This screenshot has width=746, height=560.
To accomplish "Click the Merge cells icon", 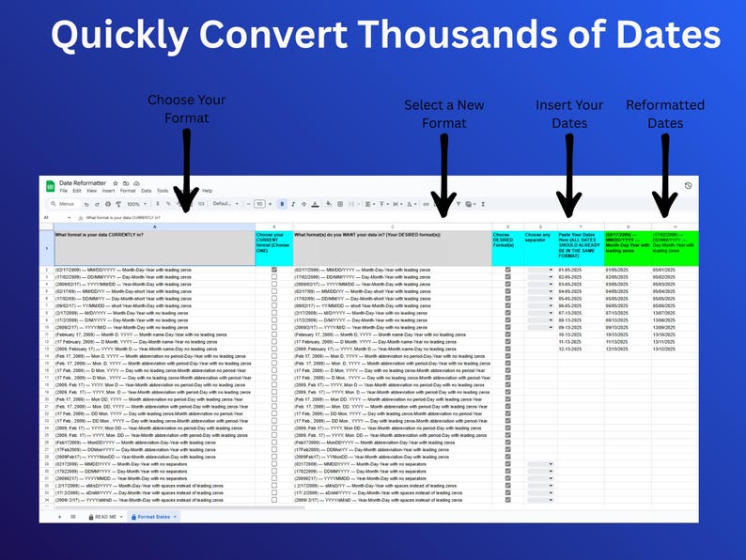I will [x=351, y=204].
